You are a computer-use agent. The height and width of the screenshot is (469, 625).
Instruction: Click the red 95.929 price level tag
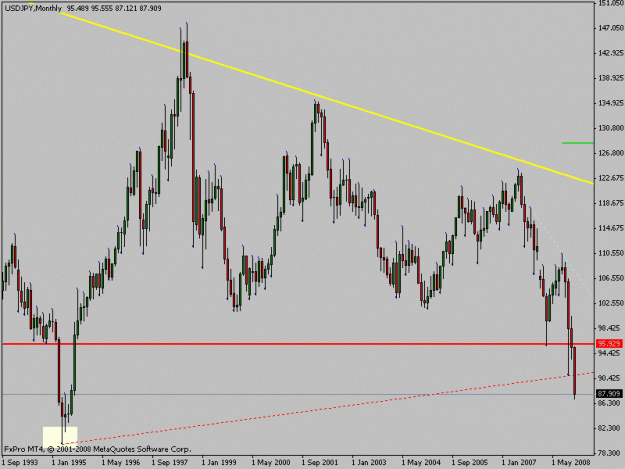[x=609, y=343]
